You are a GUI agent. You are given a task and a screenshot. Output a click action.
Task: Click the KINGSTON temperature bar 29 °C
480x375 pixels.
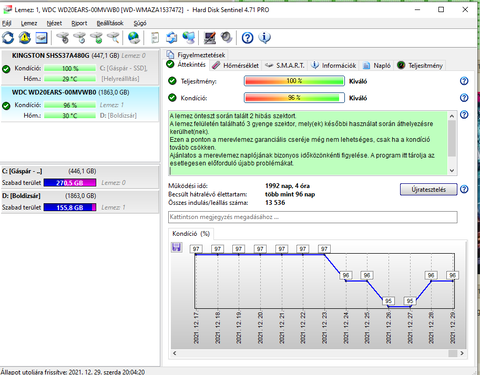tap(70, 79)
